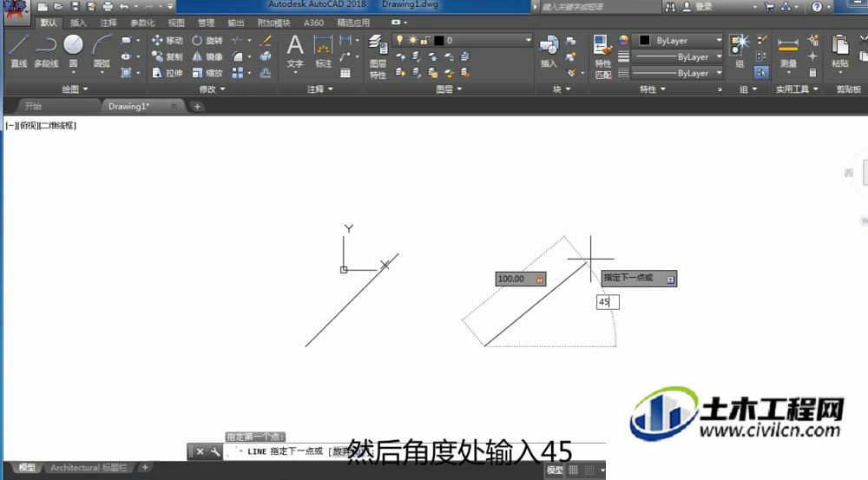Switch to the 视图 ribbon tab
Image resolution: width=868 pixels, height=480 pixels.
(176, 23)
